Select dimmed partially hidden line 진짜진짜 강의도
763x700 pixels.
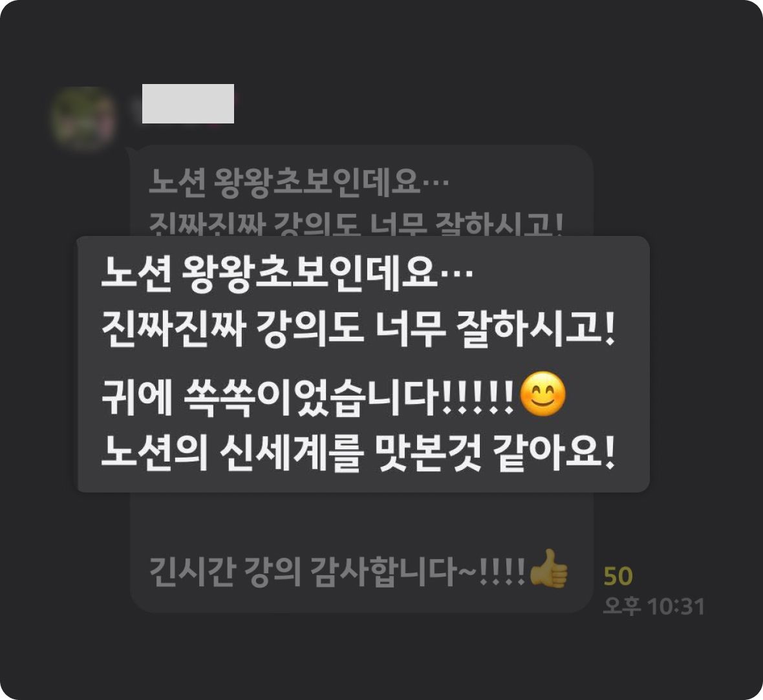(356, 224)
